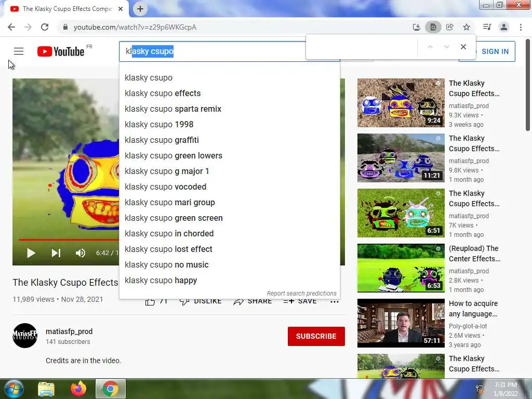View site security lock info

(65, 27)
